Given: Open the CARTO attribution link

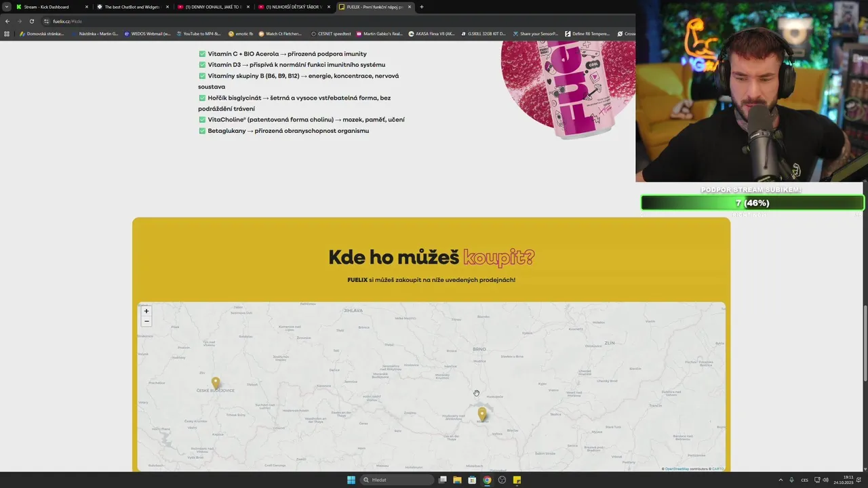Looking at the screenshot, I should (718, 468).
